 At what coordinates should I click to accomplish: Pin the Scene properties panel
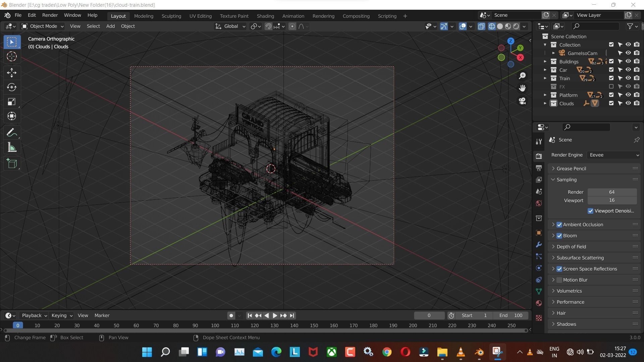(x=636, y=140)
